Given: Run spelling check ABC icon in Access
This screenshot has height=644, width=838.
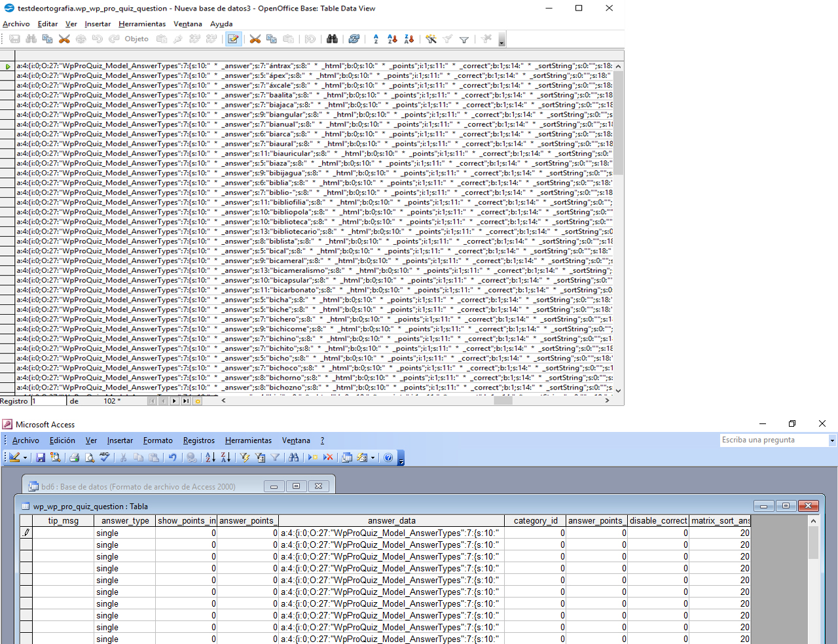Looking at the screenshot, I should (x=105, y=457).
